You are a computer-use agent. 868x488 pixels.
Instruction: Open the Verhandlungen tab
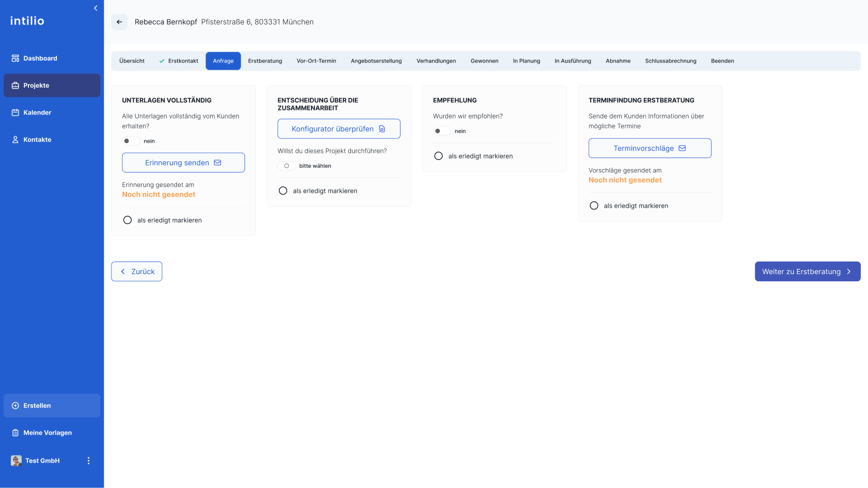pyautogui.click(x=436, y=61)
